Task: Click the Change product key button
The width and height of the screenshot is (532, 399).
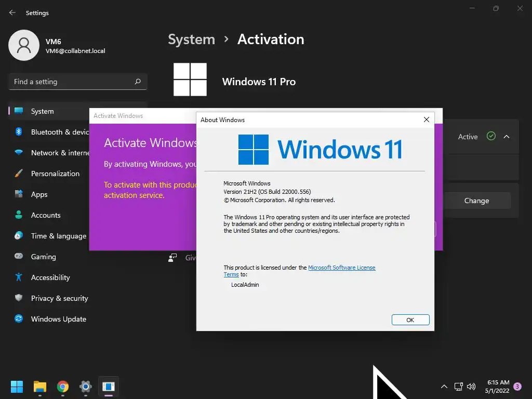Action: pos(476,201)
